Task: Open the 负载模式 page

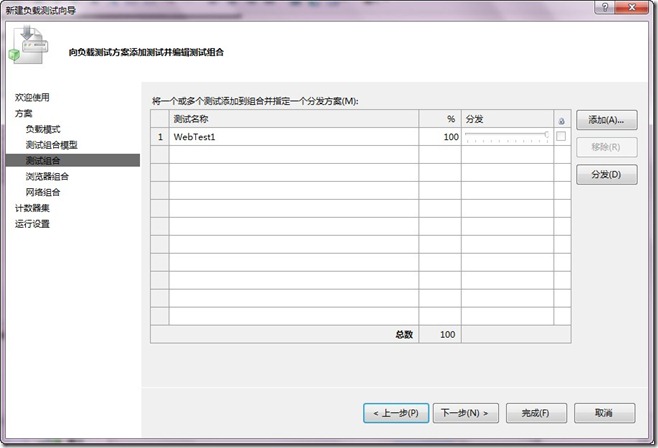Action: [x=43, y=129]
